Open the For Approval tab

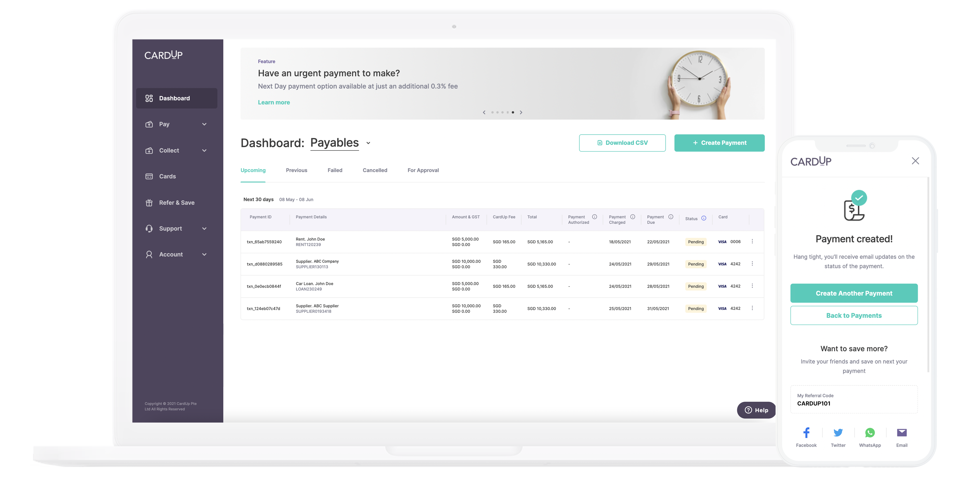tap(423, 170)
